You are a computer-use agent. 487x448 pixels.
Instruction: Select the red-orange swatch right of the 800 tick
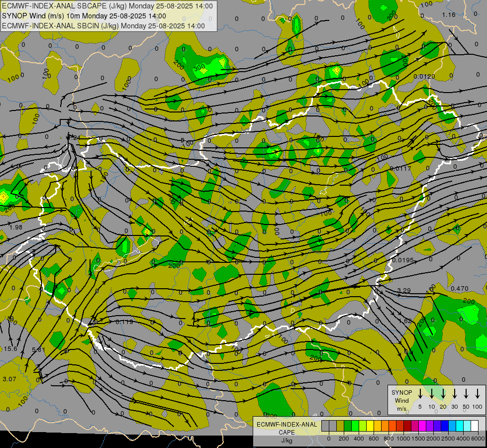pos(392,426)
